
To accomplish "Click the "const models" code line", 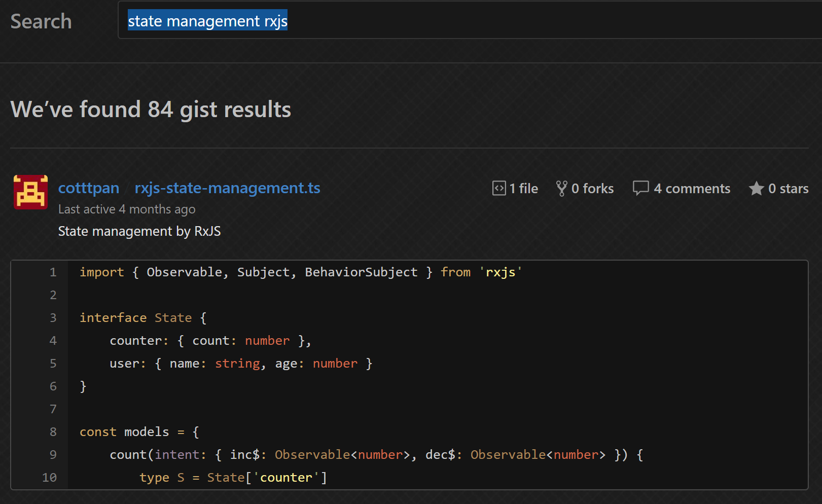I will 139,432.
